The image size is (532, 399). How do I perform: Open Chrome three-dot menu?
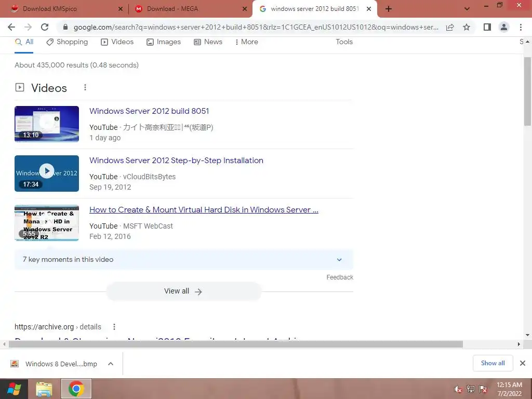tap(521, 27)
